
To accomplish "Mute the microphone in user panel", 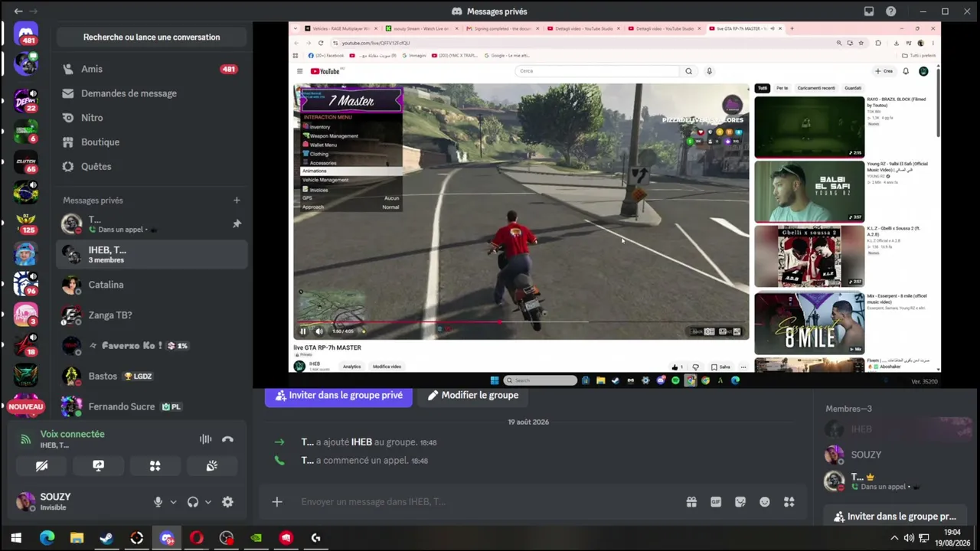I will pyautogui.click(x=158, y=502).
